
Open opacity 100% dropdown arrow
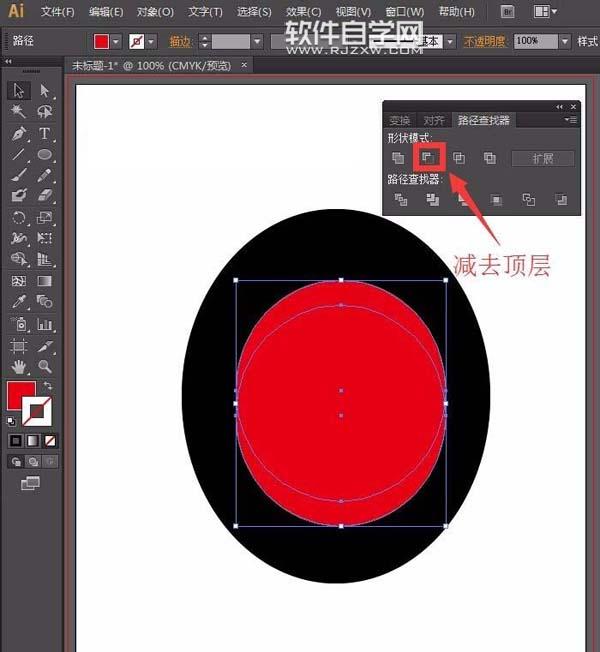[564, 41]
